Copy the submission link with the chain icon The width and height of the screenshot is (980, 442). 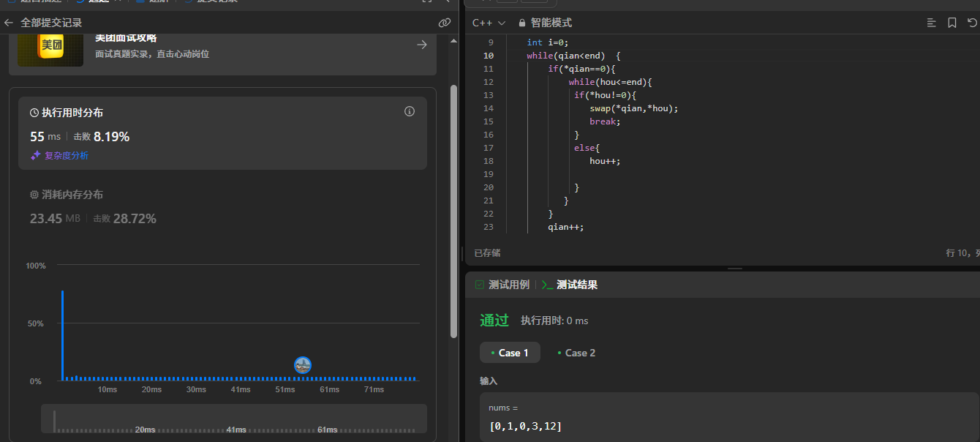click(x=445, y=23)
